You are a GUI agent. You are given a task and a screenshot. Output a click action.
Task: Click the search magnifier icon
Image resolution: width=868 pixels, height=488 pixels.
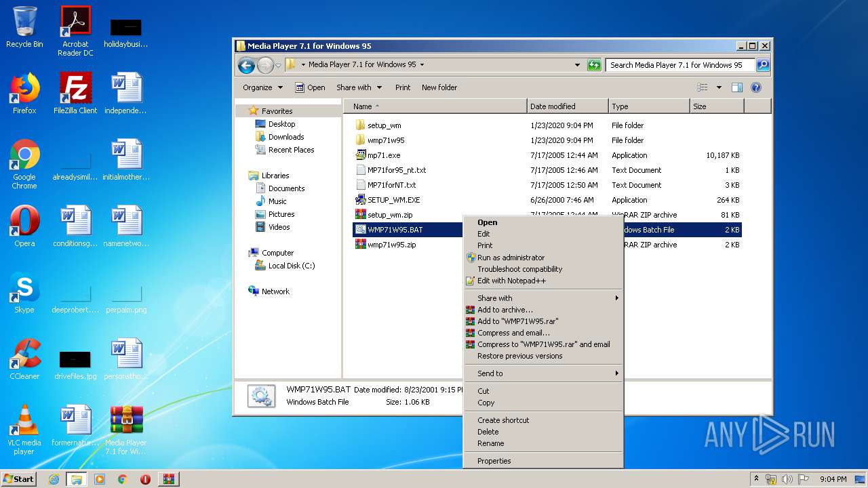click(763, 65)
